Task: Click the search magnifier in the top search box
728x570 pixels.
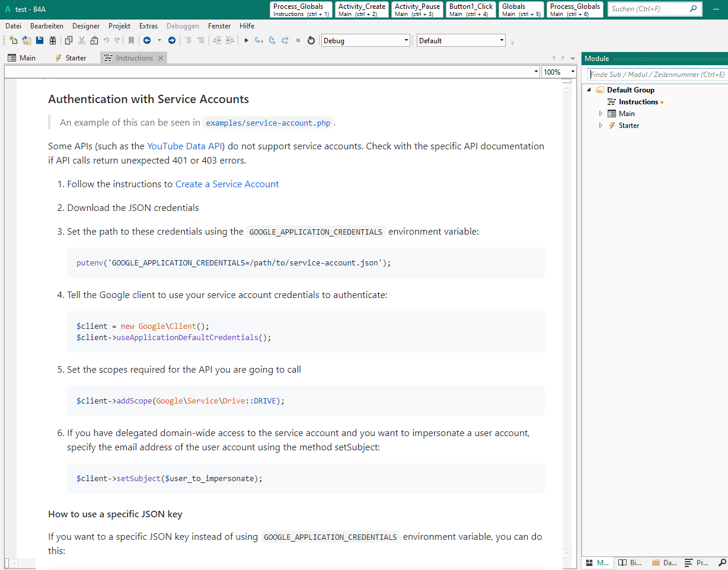Action: tap(694, 9)
